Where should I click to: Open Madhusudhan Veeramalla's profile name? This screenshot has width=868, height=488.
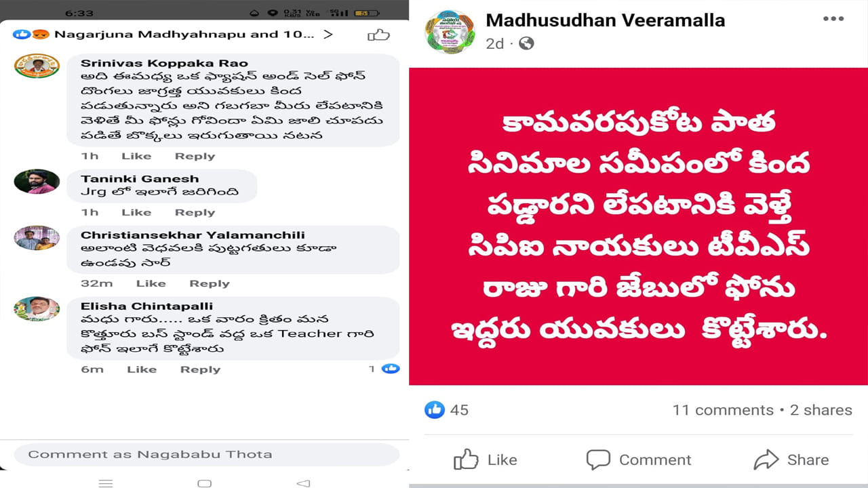click(x=606, y=20)
